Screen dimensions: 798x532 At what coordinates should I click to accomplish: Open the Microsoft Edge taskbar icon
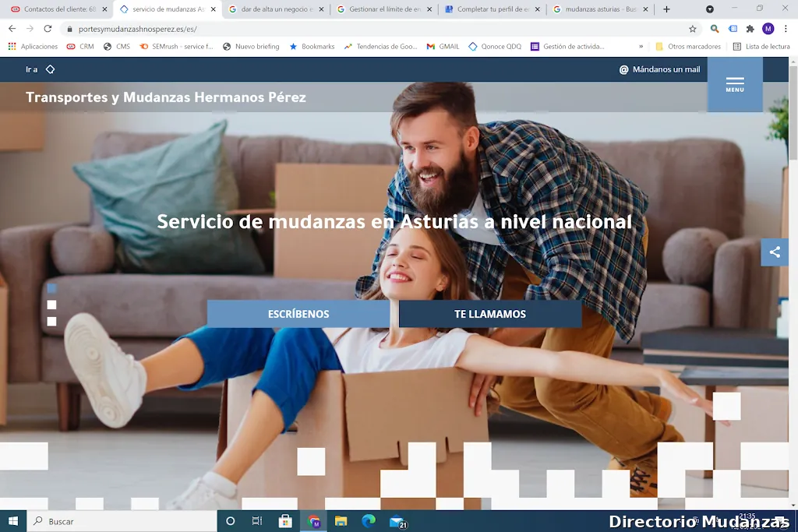[x=369, y=521]
